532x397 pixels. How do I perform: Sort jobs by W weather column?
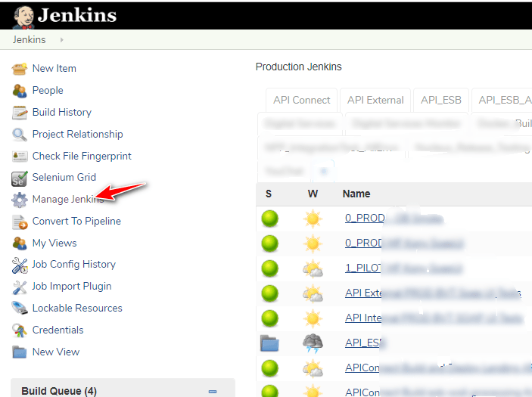pyautogui.click(x=313, y=194)
